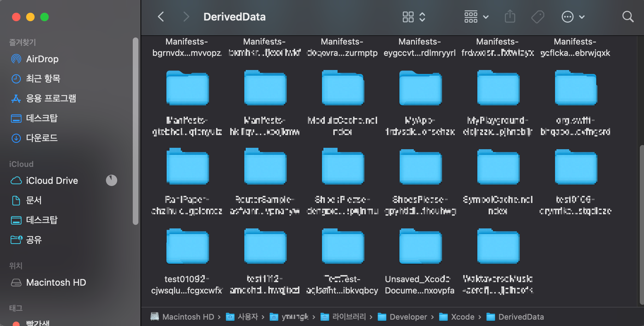Click Macintosh HD in the path bar
Screen dimensions: 644x326
183,317
